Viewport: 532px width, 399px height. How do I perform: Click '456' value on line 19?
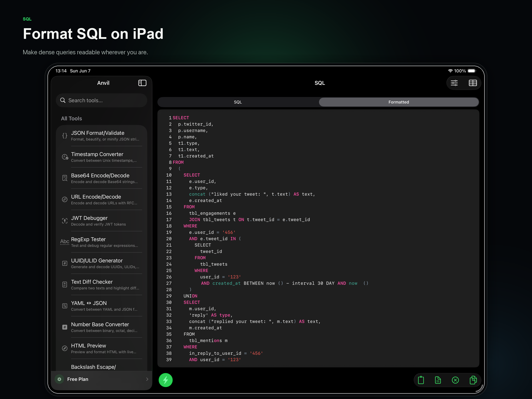[229, 232]
